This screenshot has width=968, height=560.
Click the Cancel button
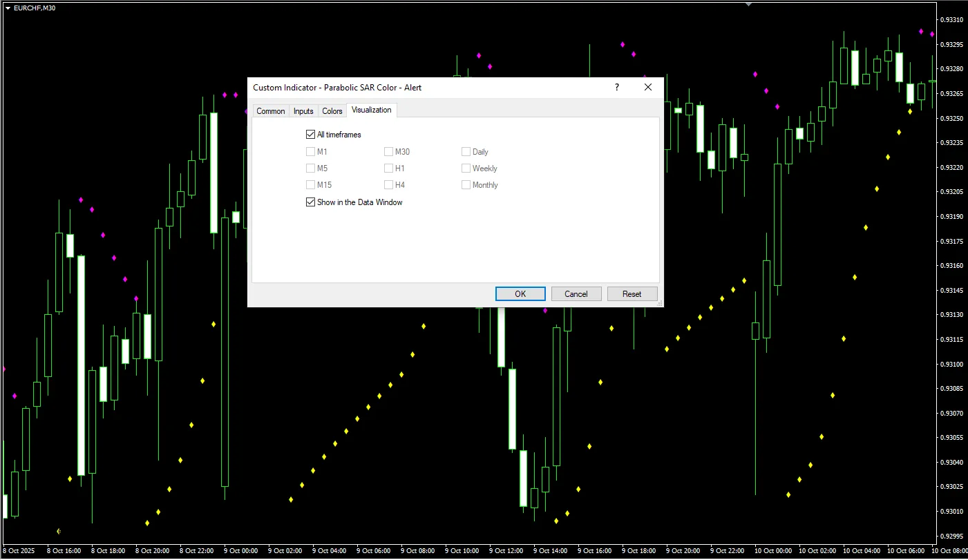576,294
